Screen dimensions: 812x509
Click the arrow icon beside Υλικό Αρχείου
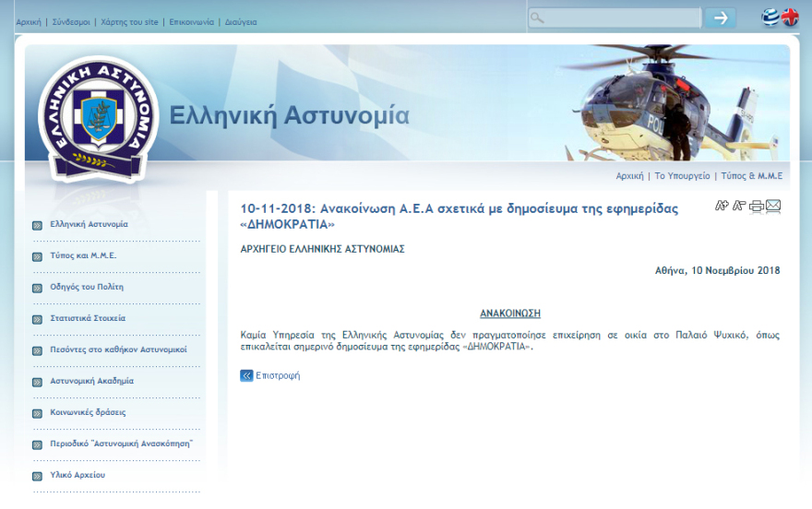point(37,477)
